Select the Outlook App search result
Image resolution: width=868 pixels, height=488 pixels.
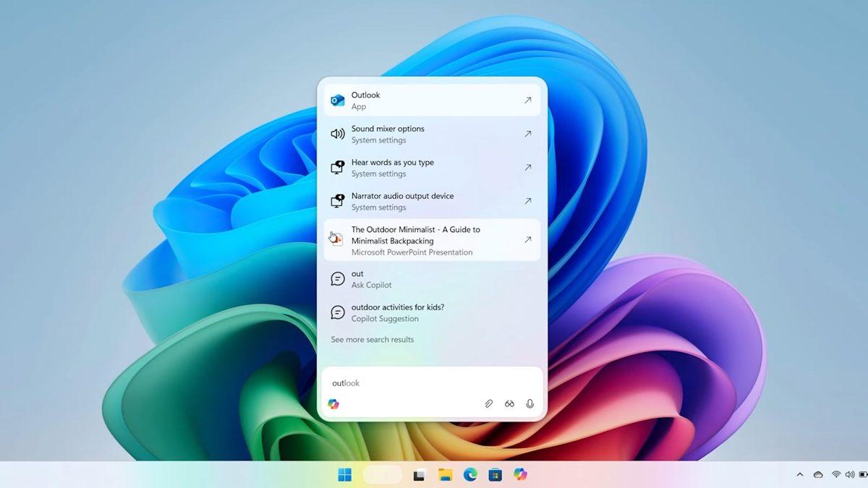point(432,100)
